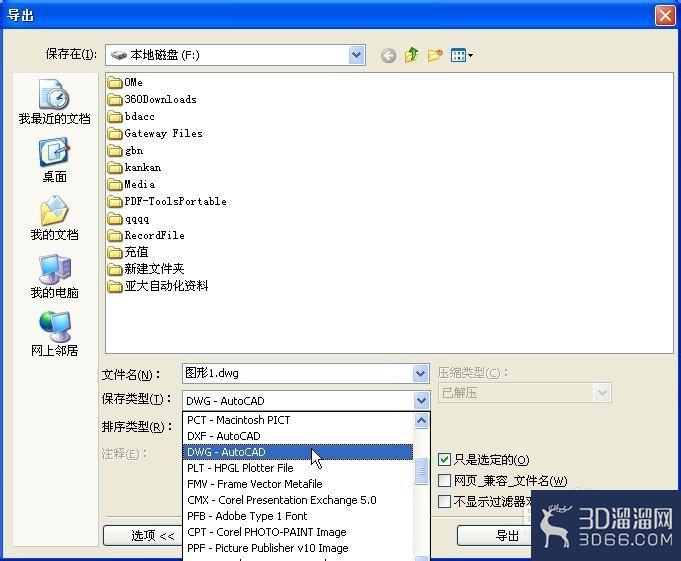681x561 pixels.
Task: Open the view menu icon
Action: click(461, 55)
